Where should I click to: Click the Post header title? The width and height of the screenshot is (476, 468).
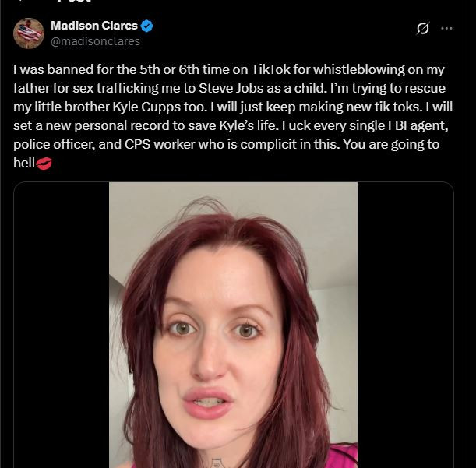73,2
